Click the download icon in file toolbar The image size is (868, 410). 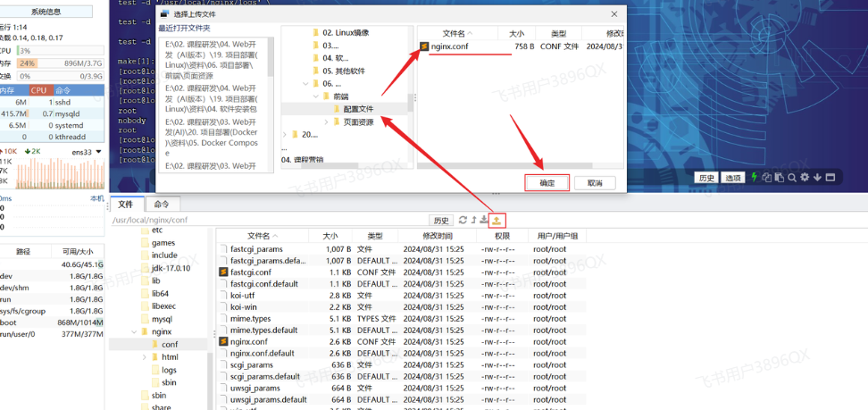[484, 220]
